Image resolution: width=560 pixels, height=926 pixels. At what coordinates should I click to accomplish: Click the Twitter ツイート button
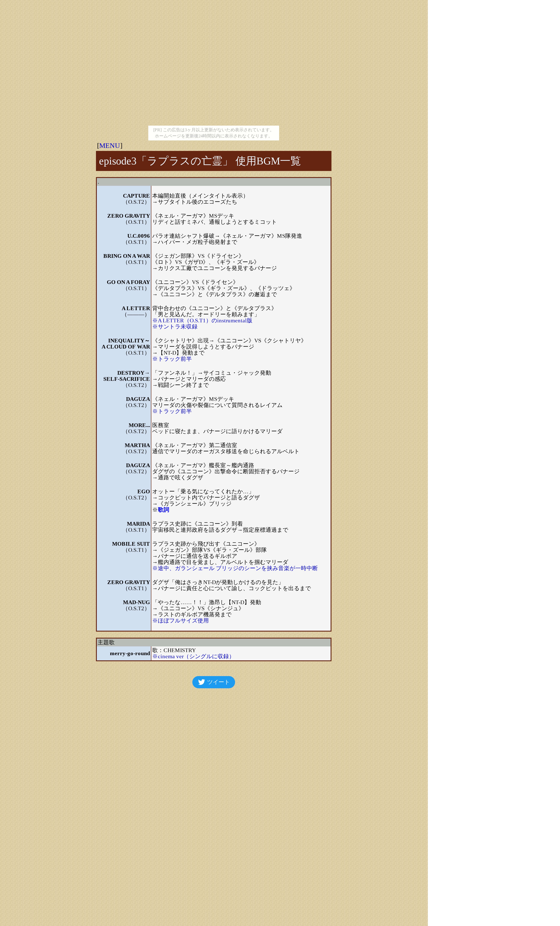pos(213,682)
